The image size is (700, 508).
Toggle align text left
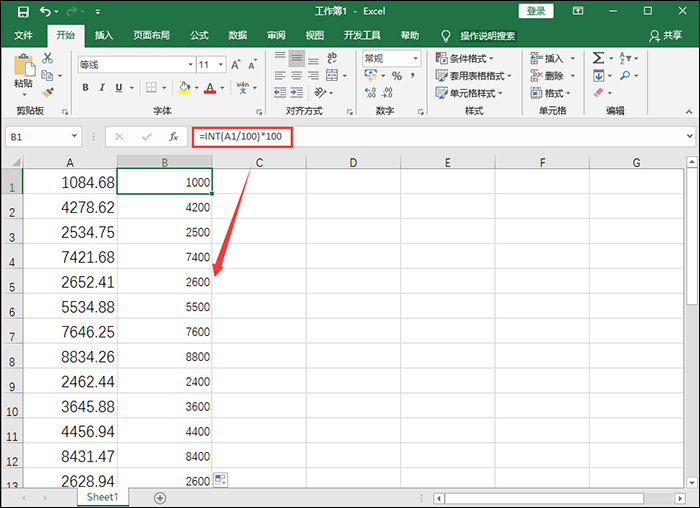point(280,75)
